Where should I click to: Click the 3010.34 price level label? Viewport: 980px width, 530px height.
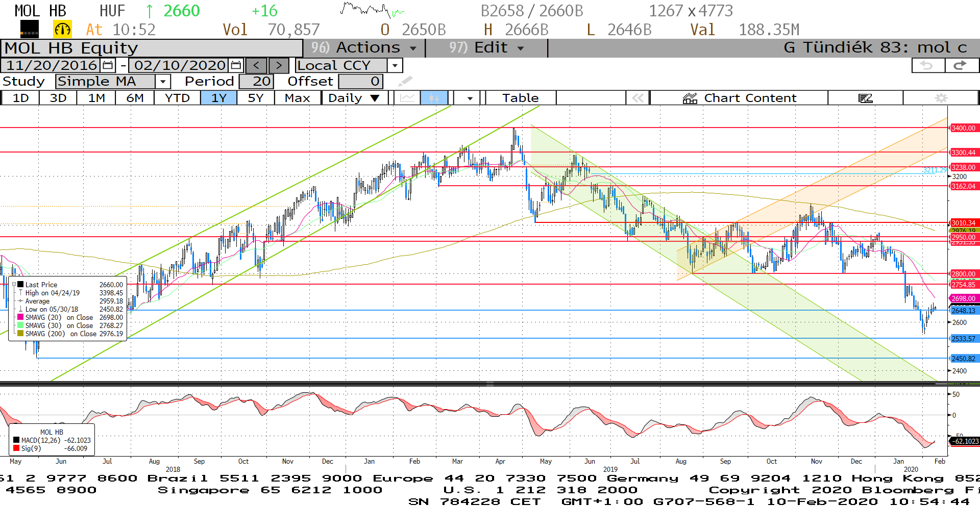[x=964, y=223]
